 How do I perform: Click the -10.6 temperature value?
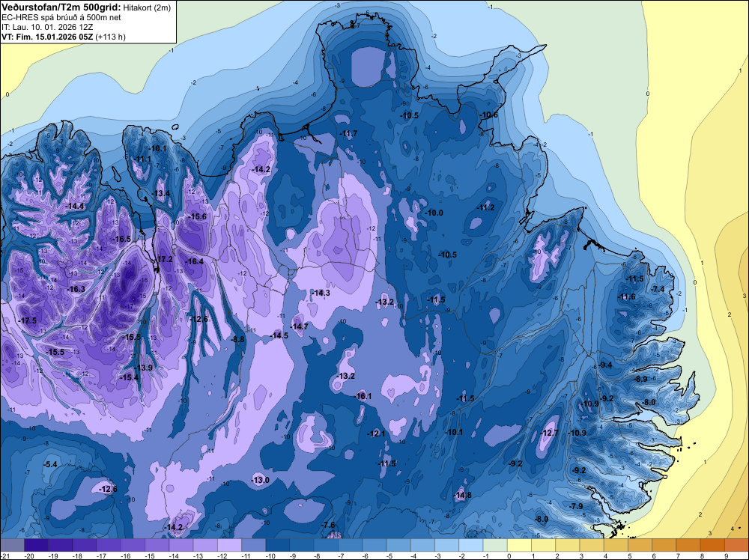pyautogui.click(x=489, y=115)
